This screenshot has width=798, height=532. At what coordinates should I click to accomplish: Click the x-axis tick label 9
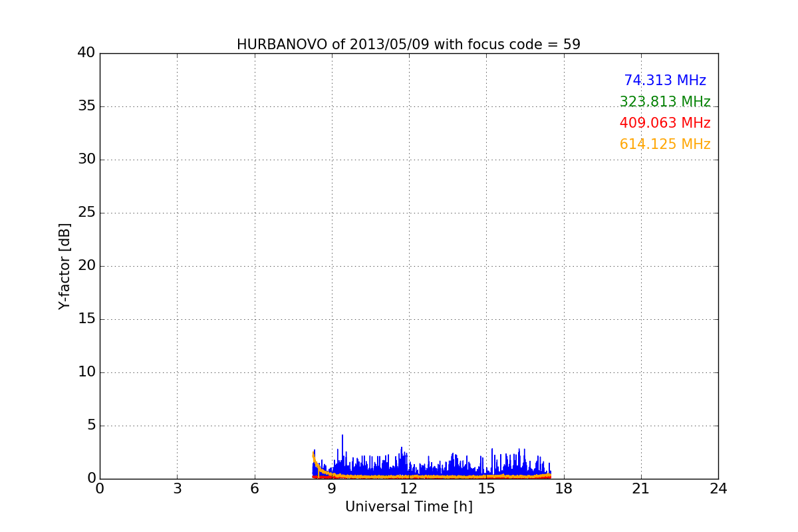(x=331, y=489)
